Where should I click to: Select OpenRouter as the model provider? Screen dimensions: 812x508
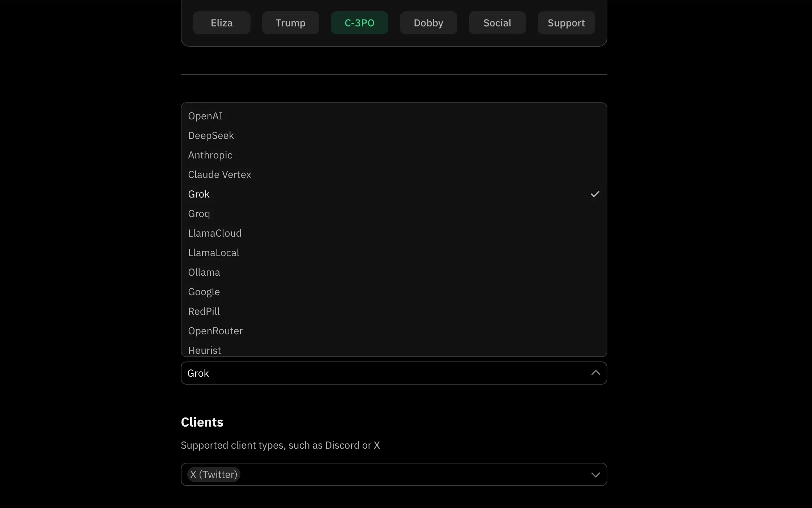pyautogui.click(x=216, y=331)
